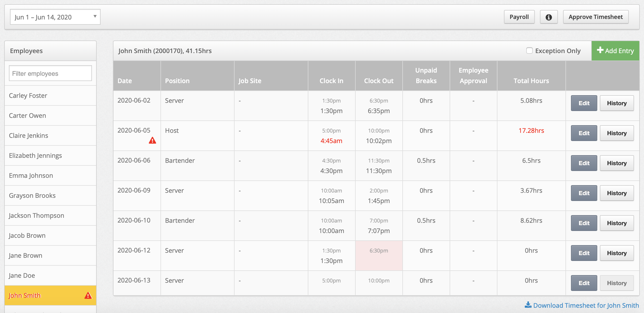
Task: Click the download icon beside Download Timesheet
Action: pos(528,305)
